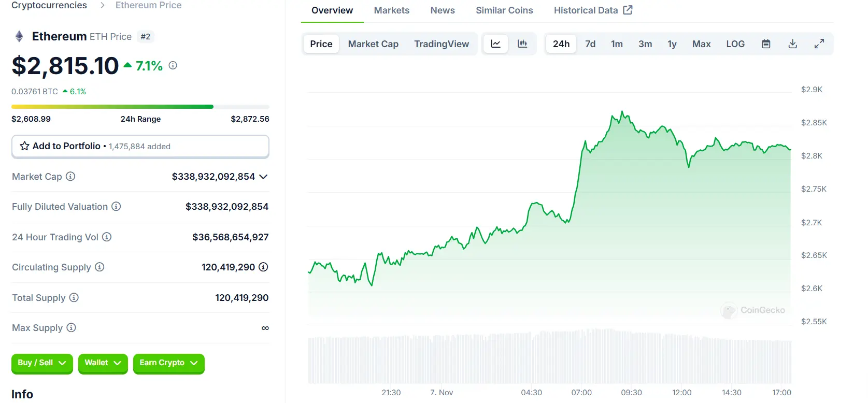Go to Cryptocurrencies breadcrumb link
This screenshot has width=868, height=403.
click(49, 5)
